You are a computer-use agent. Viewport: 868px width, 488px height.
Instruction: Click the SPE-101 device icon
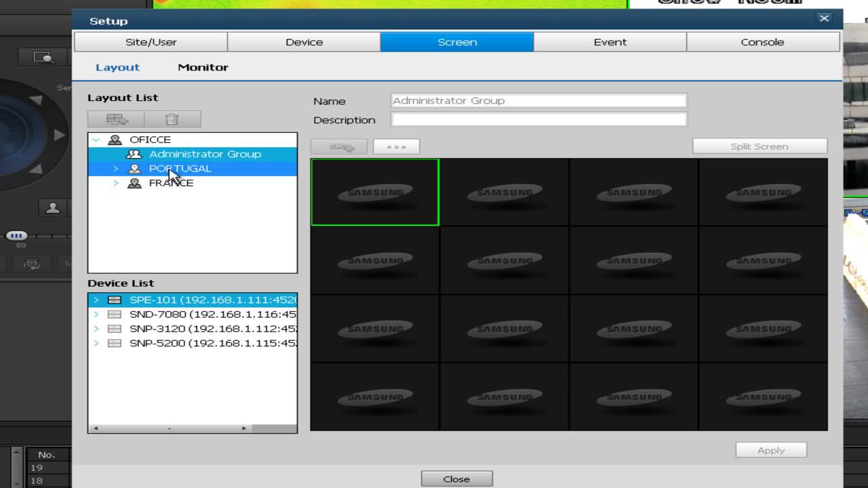115,300
